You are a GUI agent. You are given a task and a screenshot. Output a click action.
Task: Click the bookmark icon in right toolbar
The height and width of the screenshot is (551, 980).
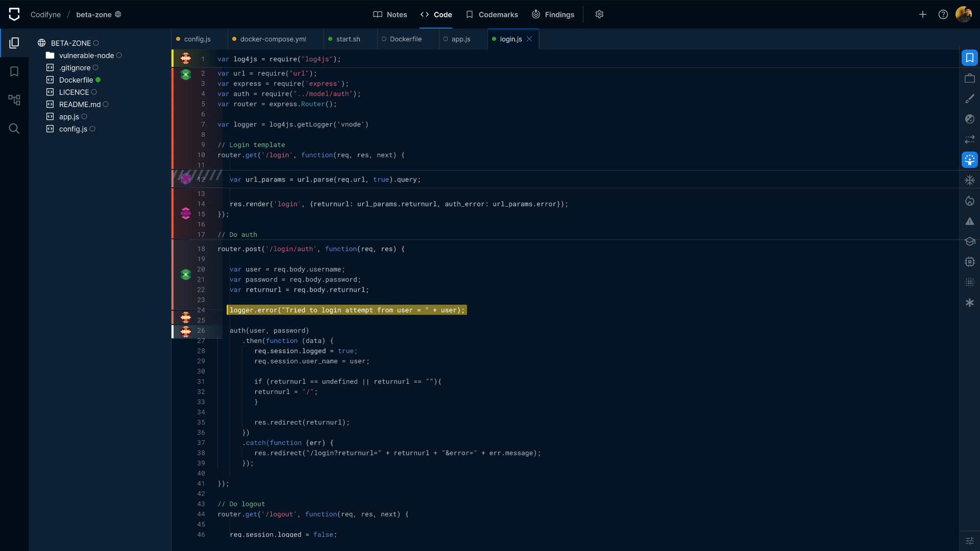969,58
